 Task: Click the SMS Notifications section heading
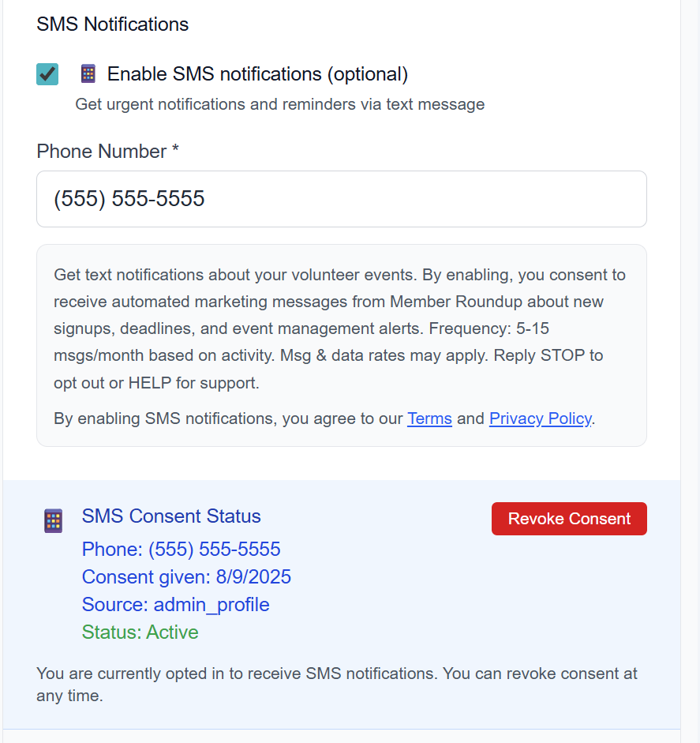click(113, 24)
